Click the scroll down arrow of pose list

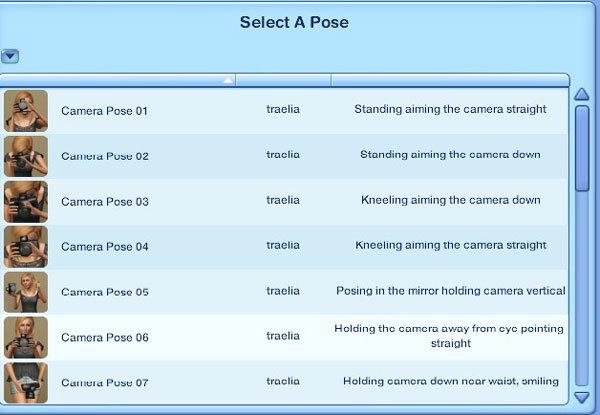[x=582, y=397]
